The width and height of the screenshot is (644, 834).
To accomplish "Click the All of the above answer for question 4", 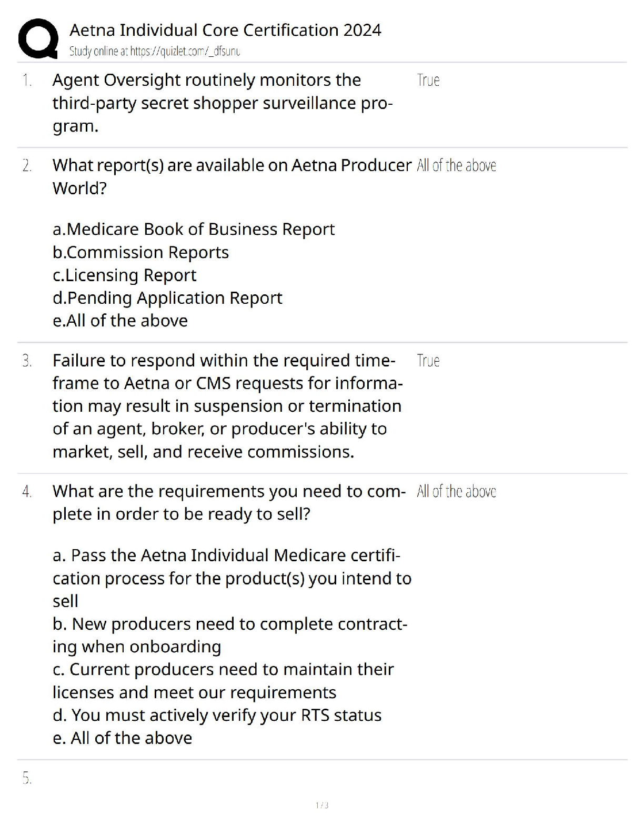I will pyautogui.click(x=457, y=491).
